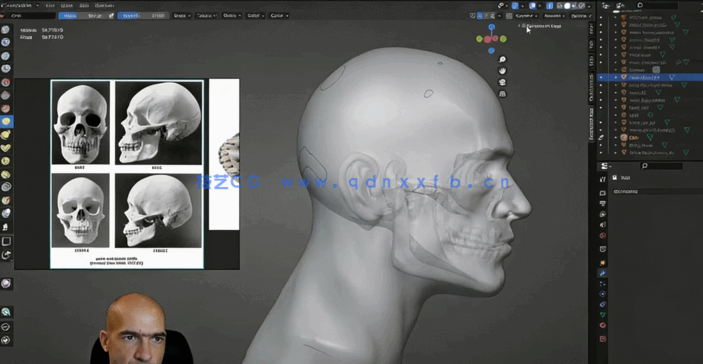Image resolution: width=703 pixels, height=364 pixels.
Task: Click the outliner search field
Action: (x=658, y=5)
